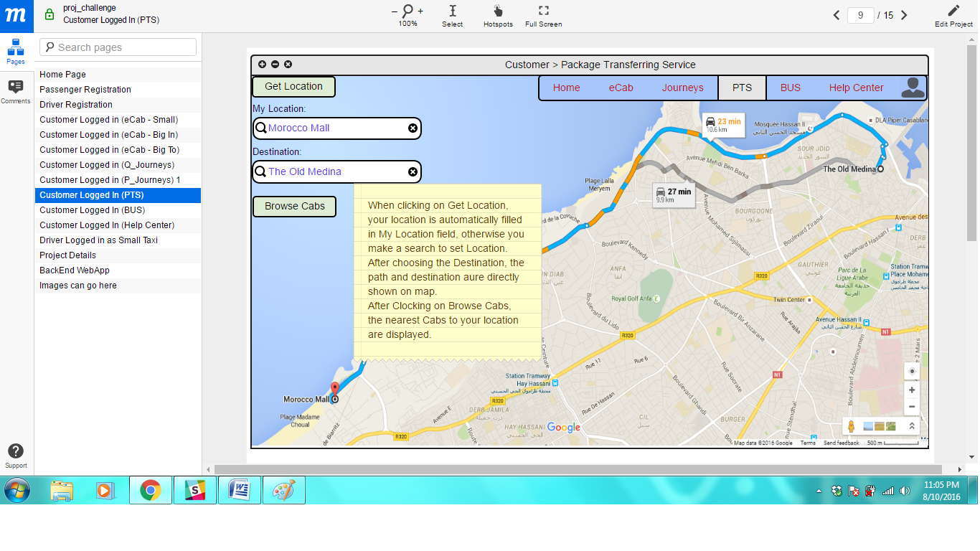Click the Moqups logo icon
Screen dimensions: 980x551
17,16
